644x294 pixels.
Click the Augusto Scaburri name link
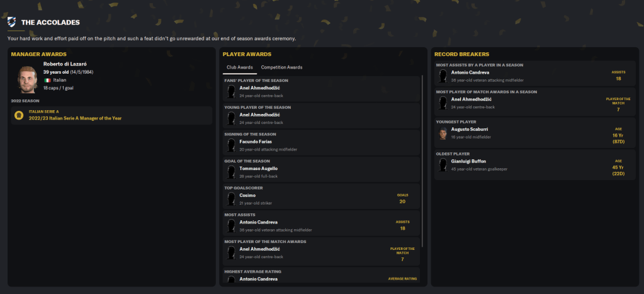470,129
